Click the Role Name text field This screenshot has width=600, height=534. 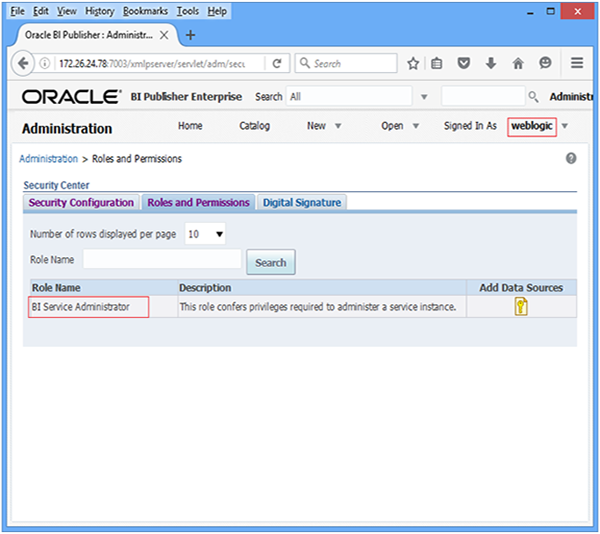click(162, 259)
